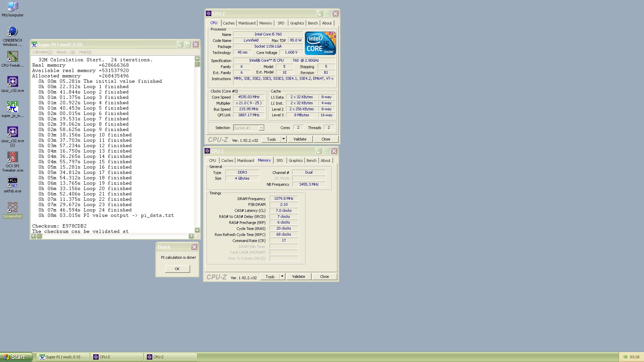Select the OCX SPI Tweaker.exe icon
The width and height of the screenshot is (644, 362).
click(x=12, y=162)
